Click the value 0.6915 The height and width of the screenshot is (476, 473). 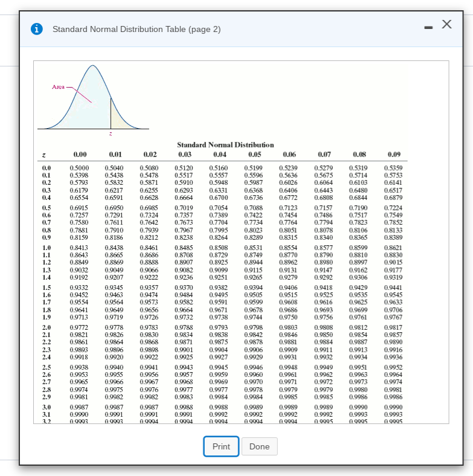click(x=79, y=208)
